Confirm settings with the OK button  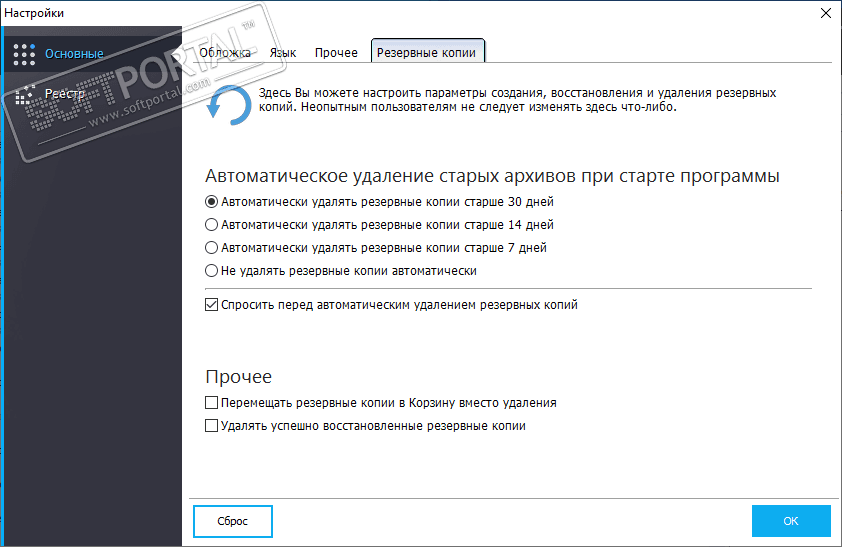point(791,521)
